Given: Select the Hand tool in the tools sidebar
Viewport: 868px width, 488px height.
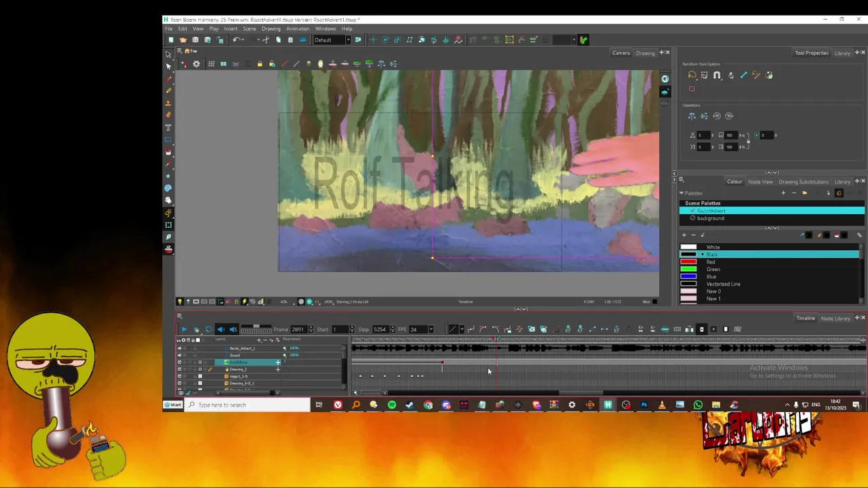Looking at the screenshot, I should point(168,200).
